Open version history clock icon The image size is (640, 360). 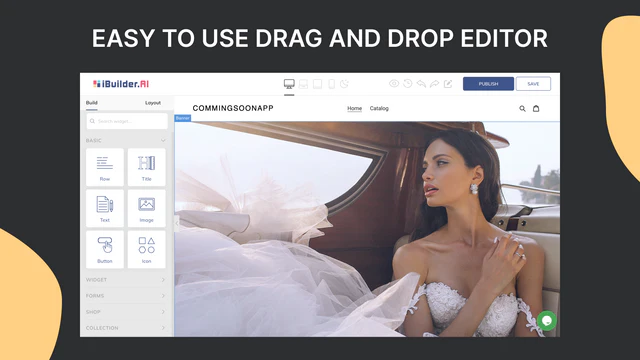407,84
